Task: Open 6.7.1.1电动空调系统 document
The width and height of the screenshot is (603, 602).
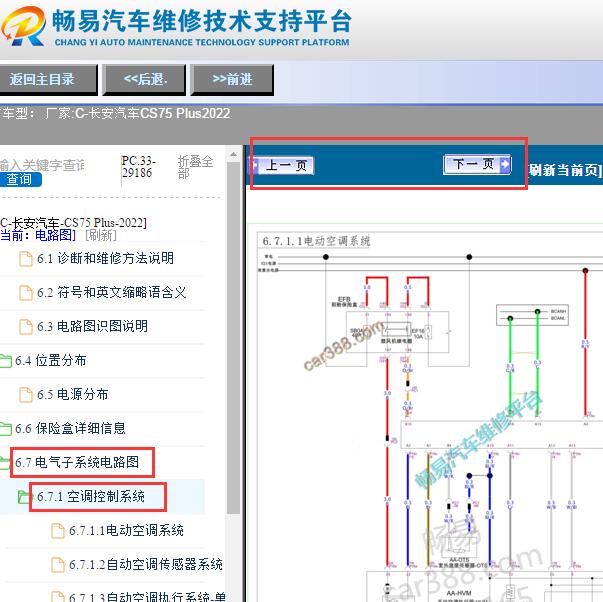Action: coord(126,530)
